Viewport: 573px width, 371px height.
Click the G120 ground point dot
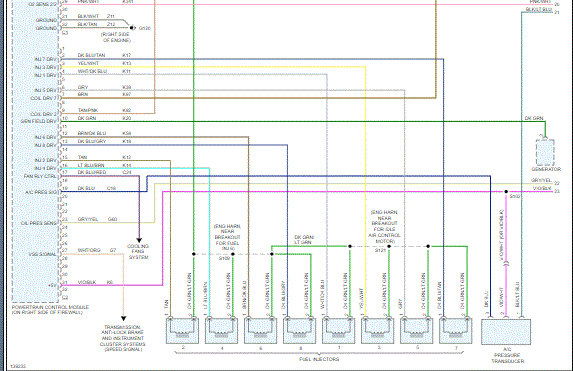coord(132,28)
